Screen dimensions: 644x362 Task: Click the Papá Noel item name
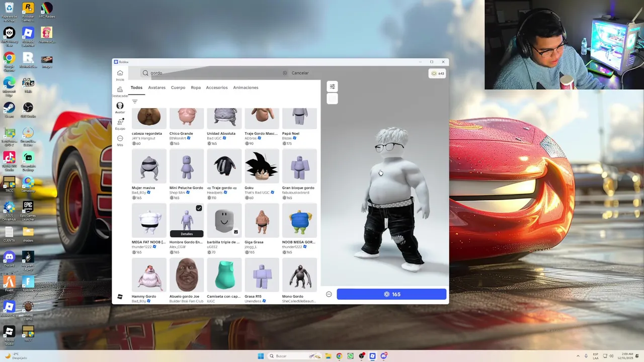291,134
